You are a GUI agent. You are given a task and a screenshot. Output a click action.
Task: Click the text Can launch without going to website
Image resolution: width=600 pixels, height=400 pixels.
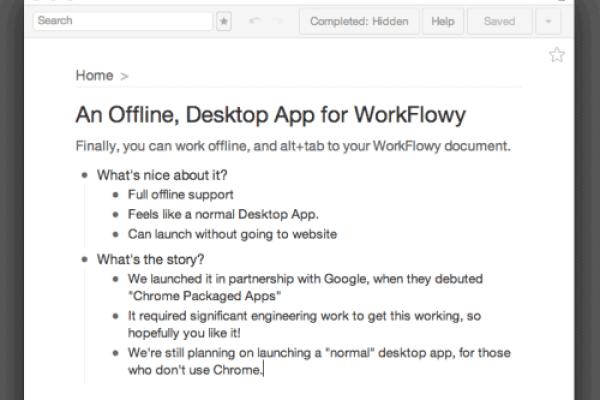[232, 234]
